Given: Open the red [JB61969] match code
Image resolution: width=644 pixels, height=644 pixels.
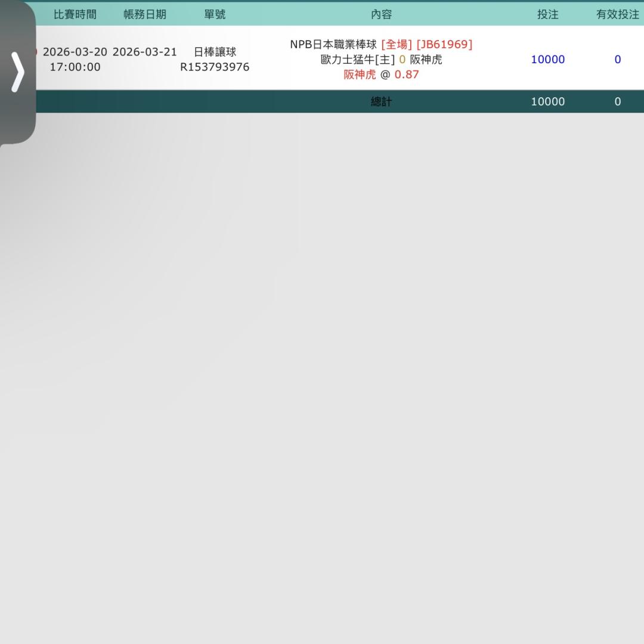Looking at the screenshot, I should (x=444, y=44).
